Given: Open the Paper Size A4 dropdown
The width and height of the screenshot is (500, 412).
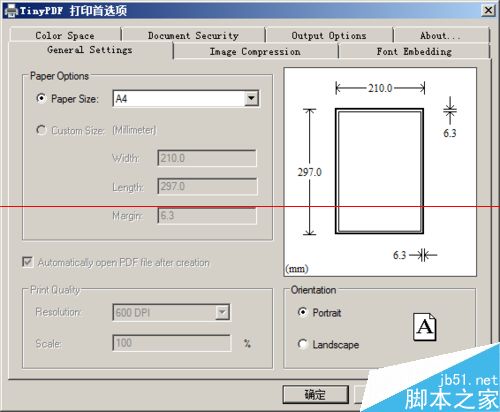Looking at the screenshot, I should pyautogui.click(x=251, y=98).
